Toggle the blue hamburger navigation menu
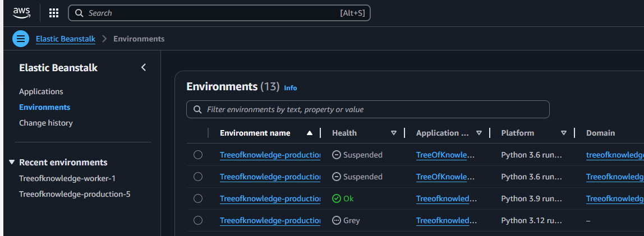The height and width of the screenshot is (236, 644). coord(21,39)
